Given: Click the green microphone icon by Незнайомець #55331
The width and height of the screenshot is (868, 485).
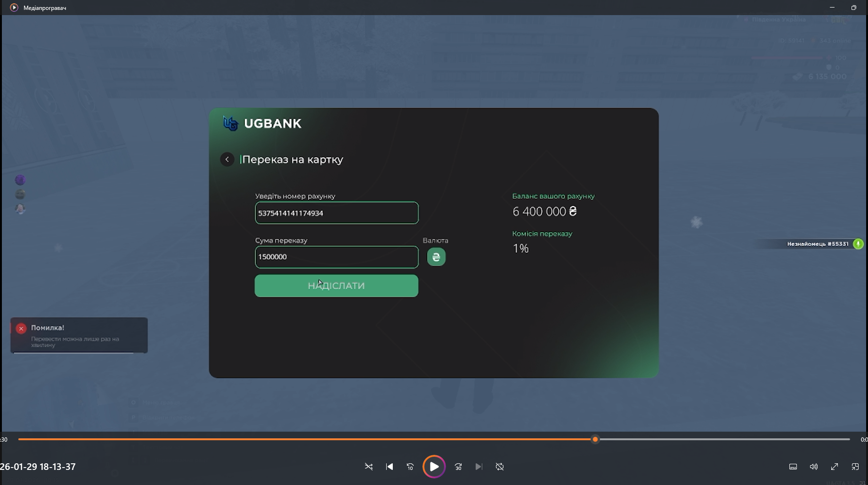Looking at the screenshot, I should 858,244.
